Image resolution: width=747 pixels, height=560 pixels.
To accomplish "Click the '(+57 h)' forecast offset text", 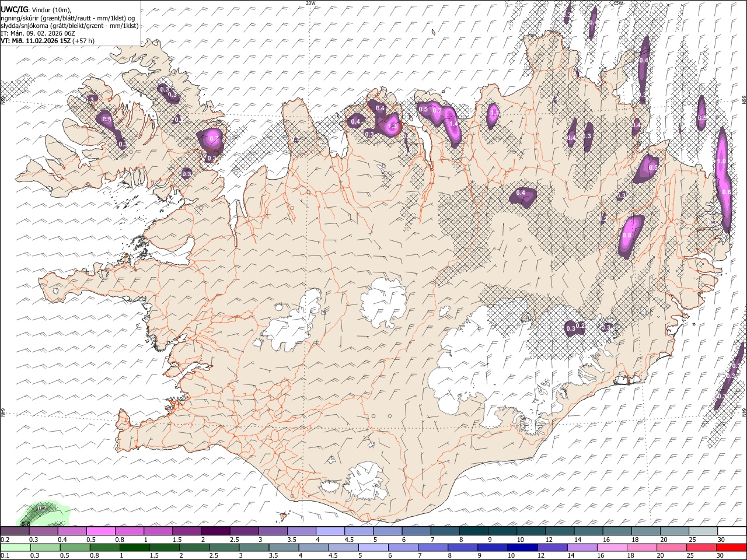I will tap(83, 41).
